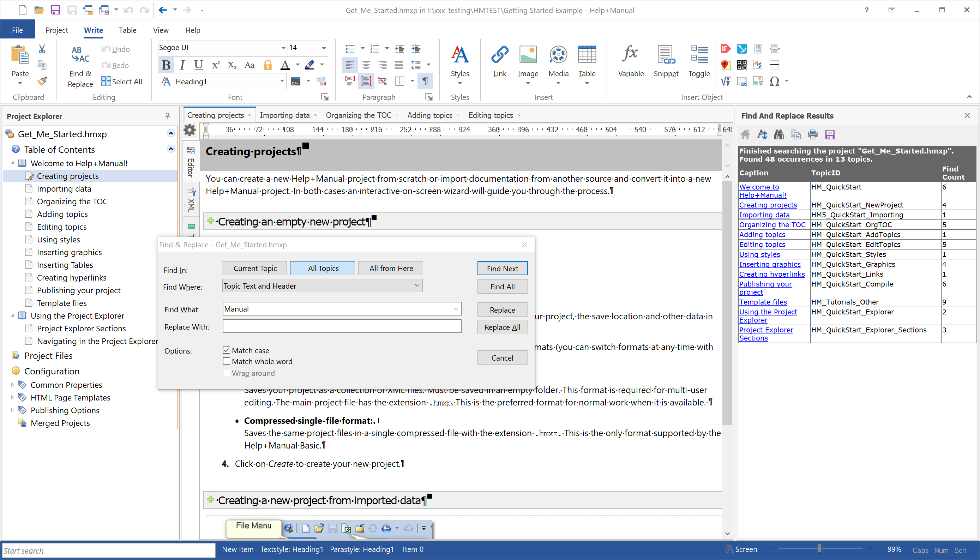The width and height of the screenshot is (980, 560).
Task: Click the binoculars icon in results panel
Action: pos(778,134)
